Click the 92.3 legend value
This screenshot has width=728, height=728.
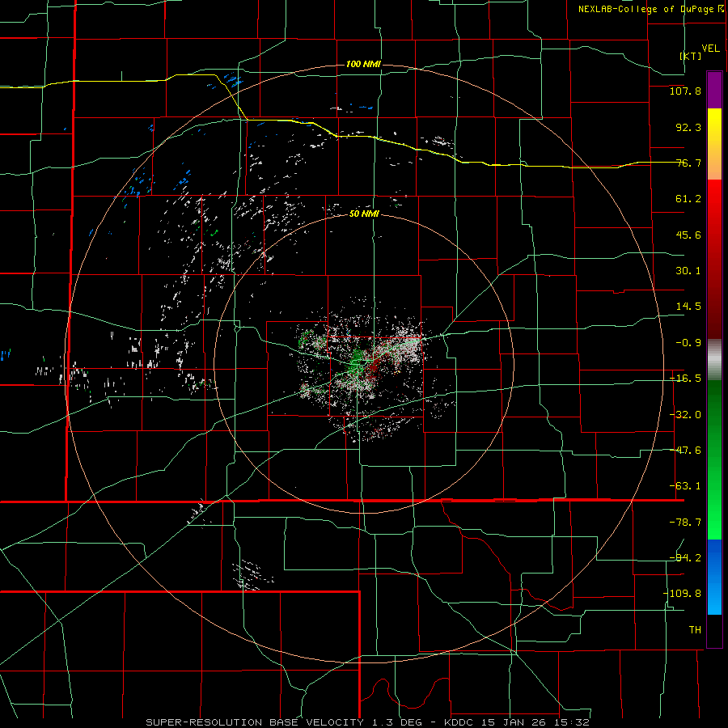tap(688, 127)
